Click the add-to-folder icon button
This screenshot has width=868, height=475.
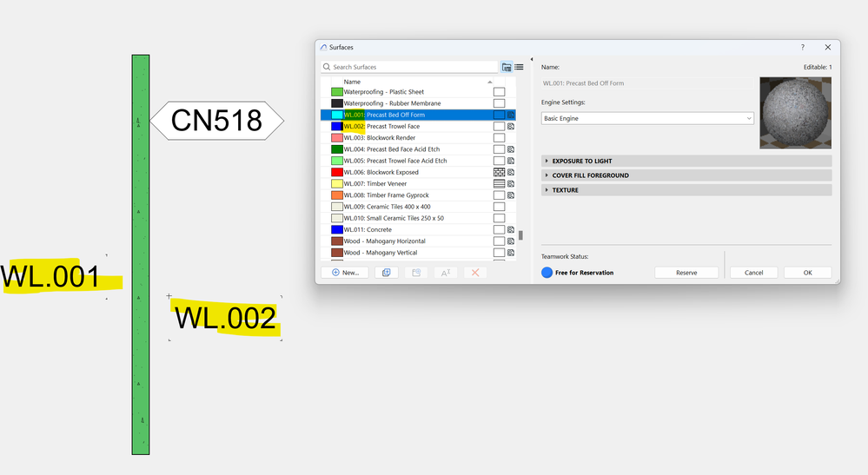[x=416, y=273]
